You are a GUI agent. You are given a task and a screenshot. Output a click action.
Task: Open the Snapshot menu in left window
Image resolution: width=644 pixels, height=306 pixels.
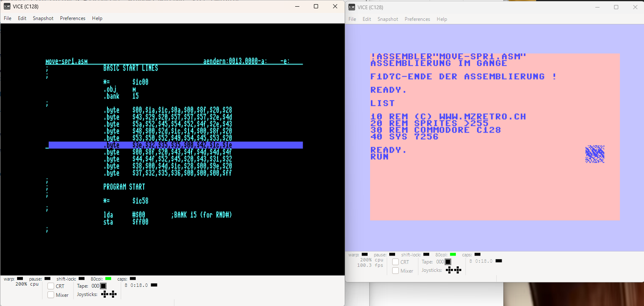(43, 18)
